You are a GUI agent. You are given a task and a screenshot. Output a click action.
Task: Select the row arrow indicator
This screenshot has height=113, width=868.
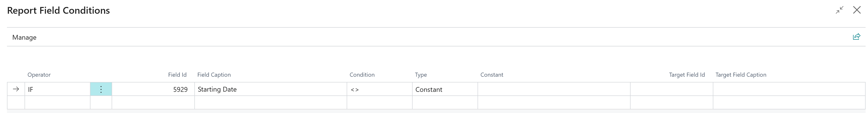tap(16, 89)
